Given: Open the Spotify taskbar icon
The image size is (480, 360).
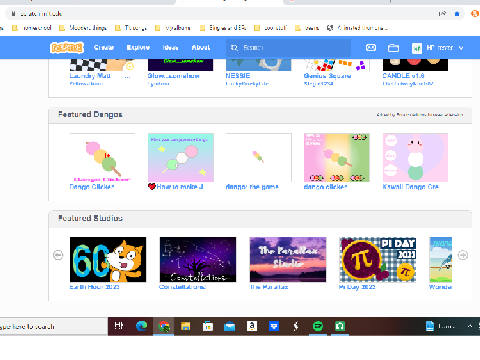Looking at the screenshot, I should tap(318, 326).
